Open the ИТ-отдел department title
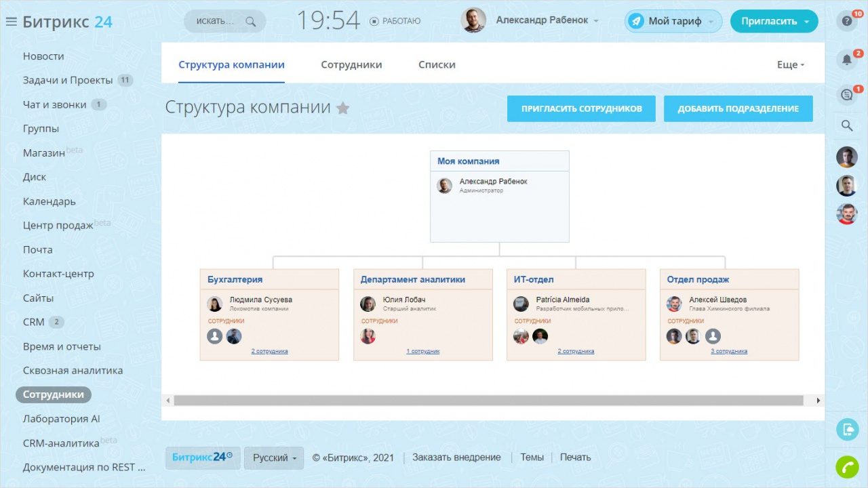The image size is (868, 488). tap(534, 279)
